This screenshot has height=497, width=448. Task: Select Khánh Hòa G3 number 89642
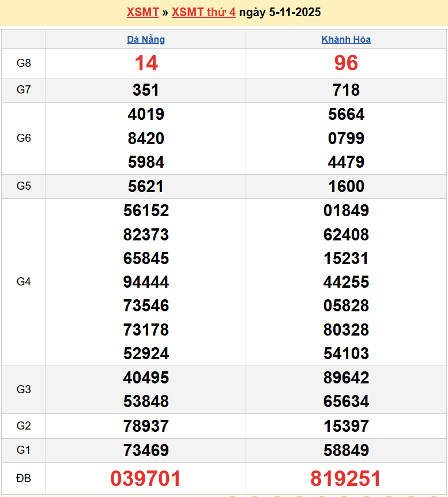click(x=346, y=378)
